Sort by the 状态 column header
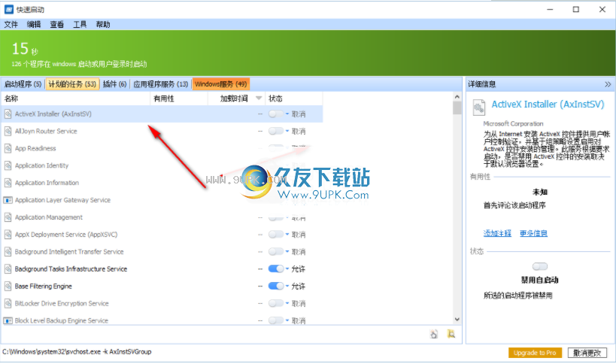 pyautogui.click(x=293, y=99)
